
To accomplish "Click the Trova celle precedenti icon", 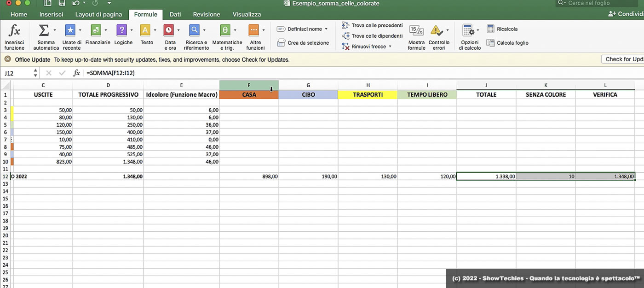I will point(345,25).
